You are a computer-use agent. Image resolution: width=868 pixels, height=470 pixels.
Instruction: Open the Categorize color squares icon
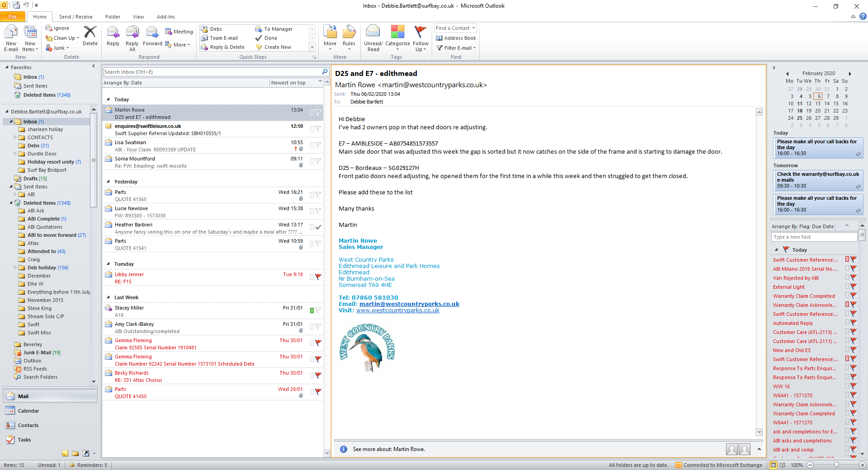397,32
